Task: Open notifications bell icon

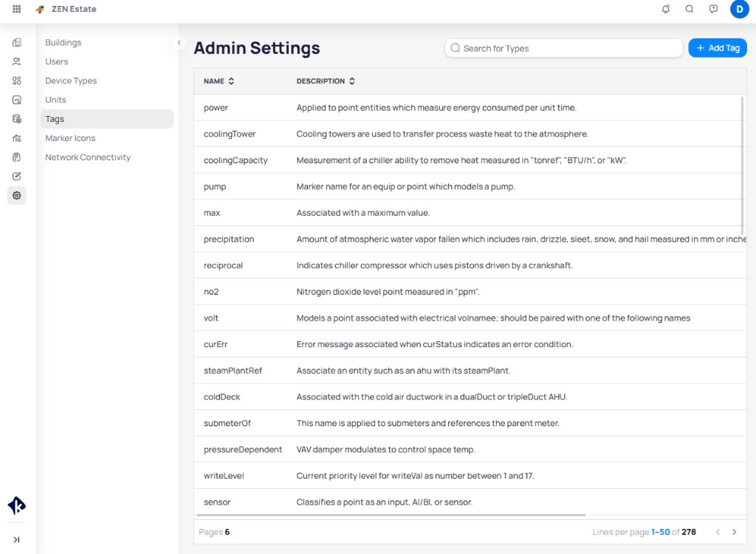Action: pyautogui.click(x=666, y=9)
